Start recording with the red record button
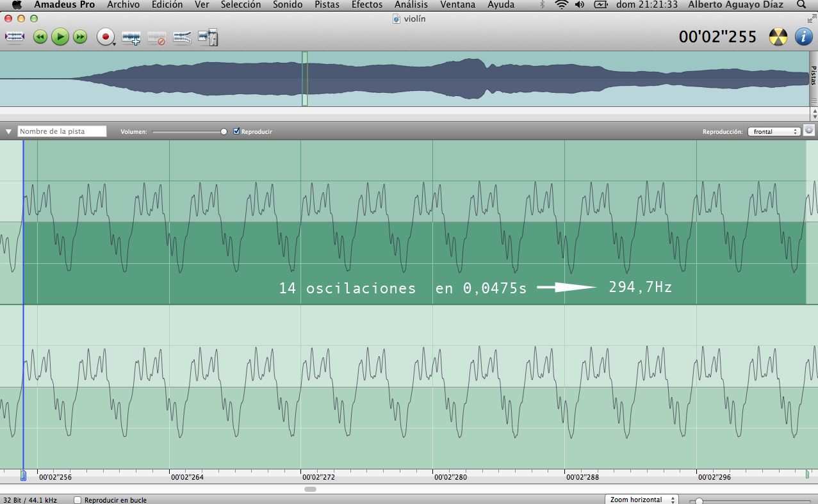The height and width of the screenshot is (504, 818). click(105, 37)
